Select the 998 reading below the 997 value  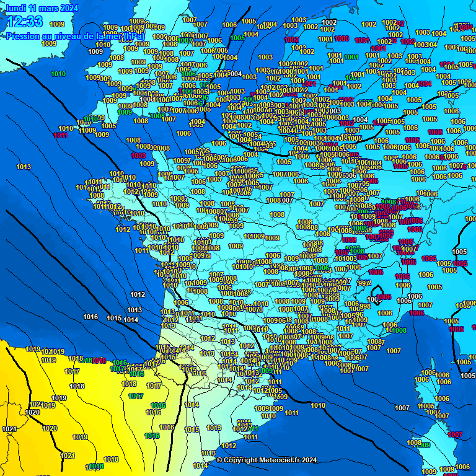[x=365, y=306]
